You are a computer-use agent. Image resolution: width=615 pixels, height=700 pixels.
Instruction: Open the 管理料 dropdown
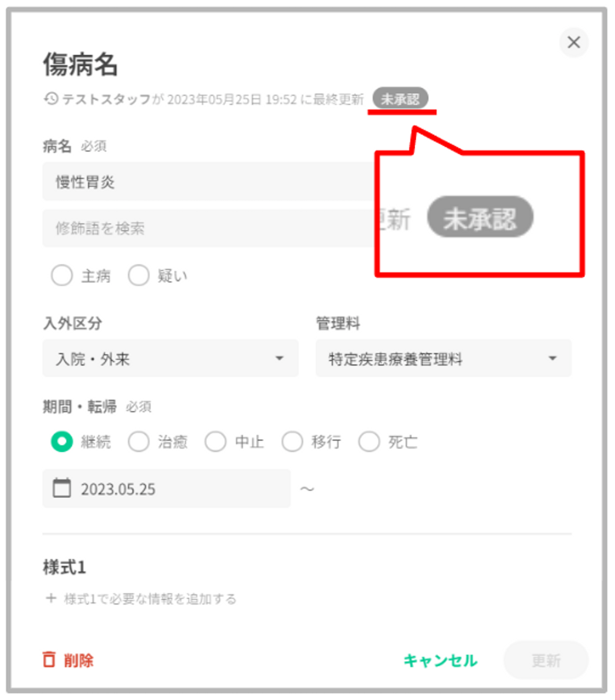click(443, 358)
